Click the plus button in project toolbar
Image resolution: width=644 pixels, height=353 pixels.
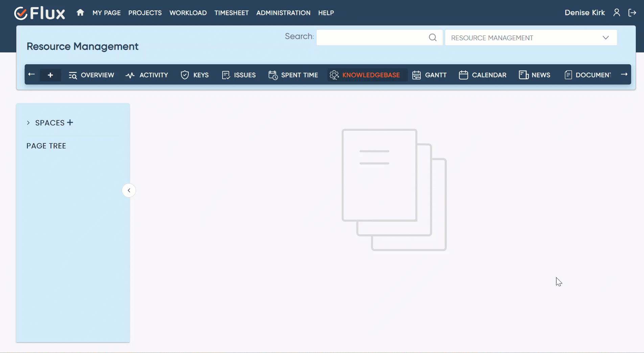point(50,75)
